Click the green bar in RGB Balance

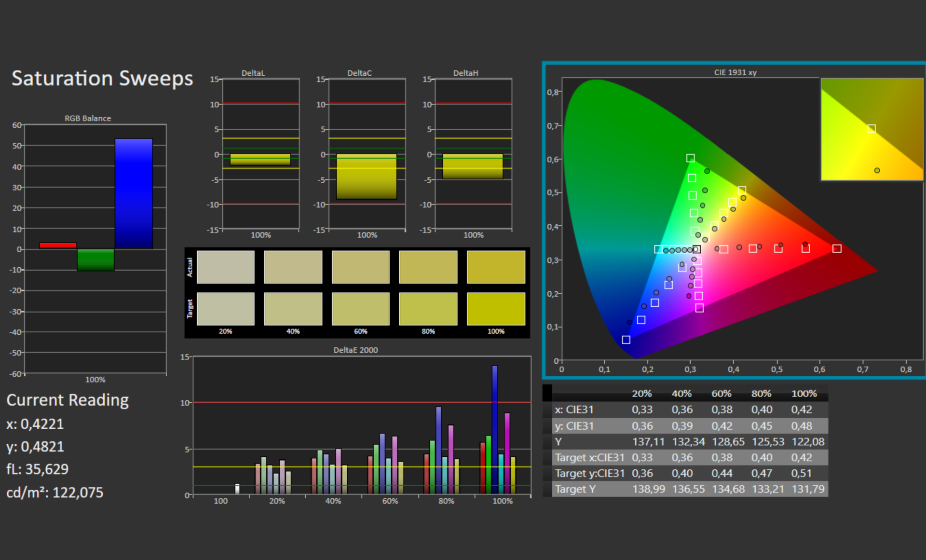(95, 260)
